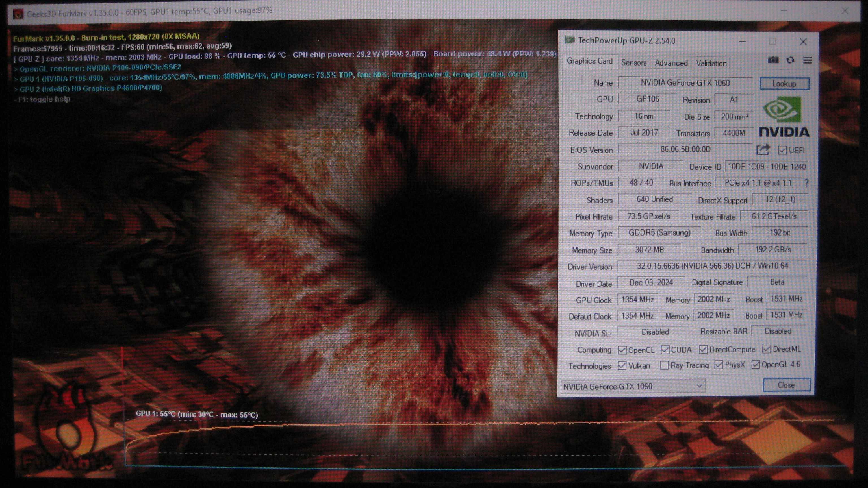Click the BIOS Version field
Image resolution: width=868 pixels, height=488 pixels.
(685, 149)
